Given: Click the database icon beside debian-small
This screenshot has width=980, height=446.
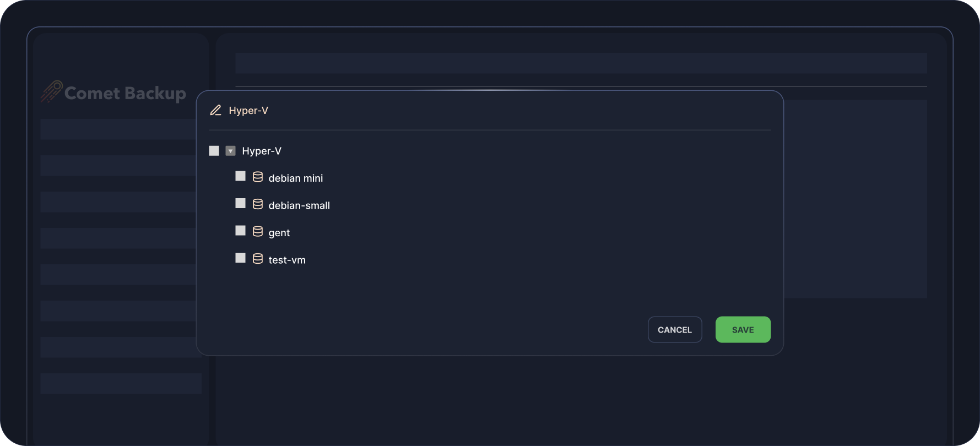Looking at the screenshot, I should pyautogui.click(x=257, y=204).
